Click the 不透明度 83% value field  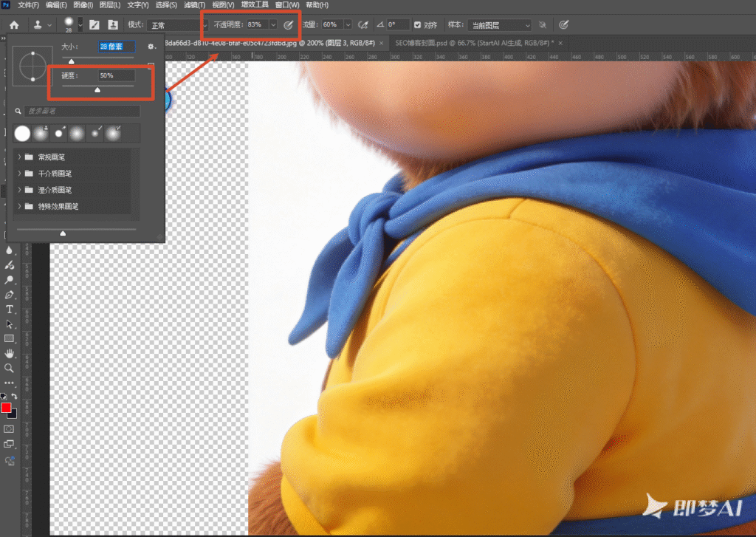pos(258,24)
